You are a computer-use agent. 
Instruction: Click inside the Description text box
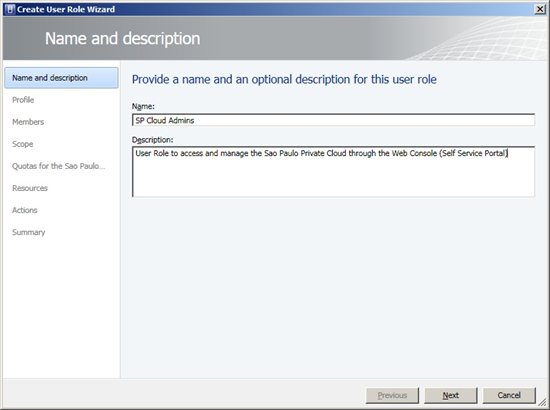coord(334,172)
